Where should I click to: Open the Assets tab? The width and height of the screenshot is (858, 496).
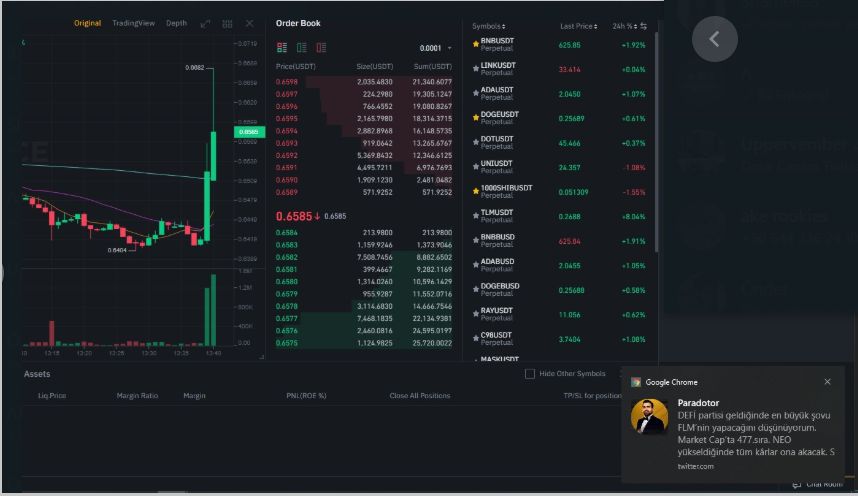coord(37,374)
